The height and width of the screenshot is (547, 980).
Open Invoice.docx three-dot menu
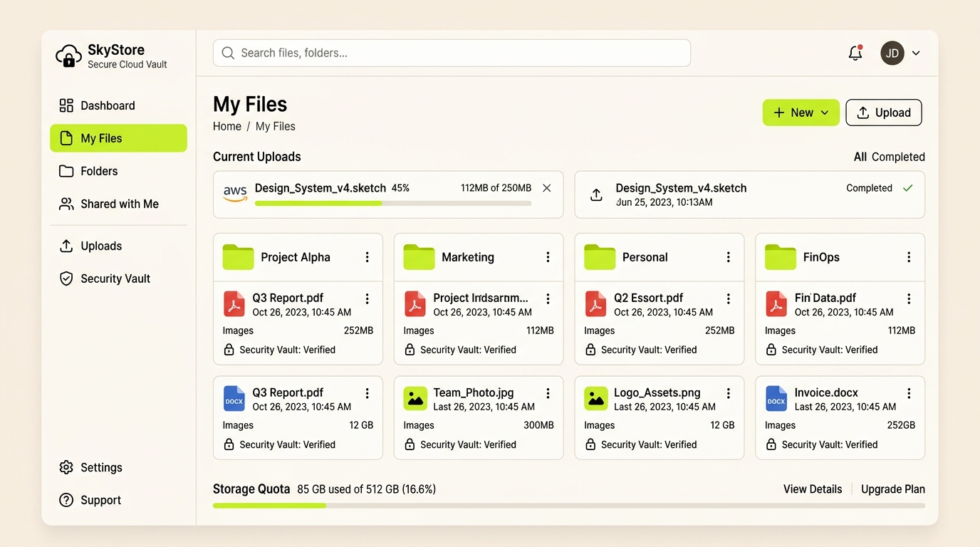(x=909, y=393)
